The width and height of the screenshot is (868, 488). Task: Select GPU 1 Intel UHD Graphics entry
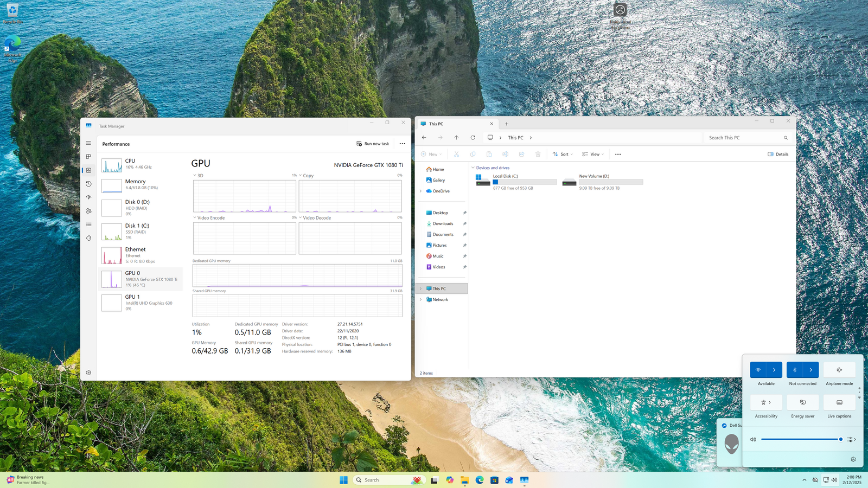(141, 303)
